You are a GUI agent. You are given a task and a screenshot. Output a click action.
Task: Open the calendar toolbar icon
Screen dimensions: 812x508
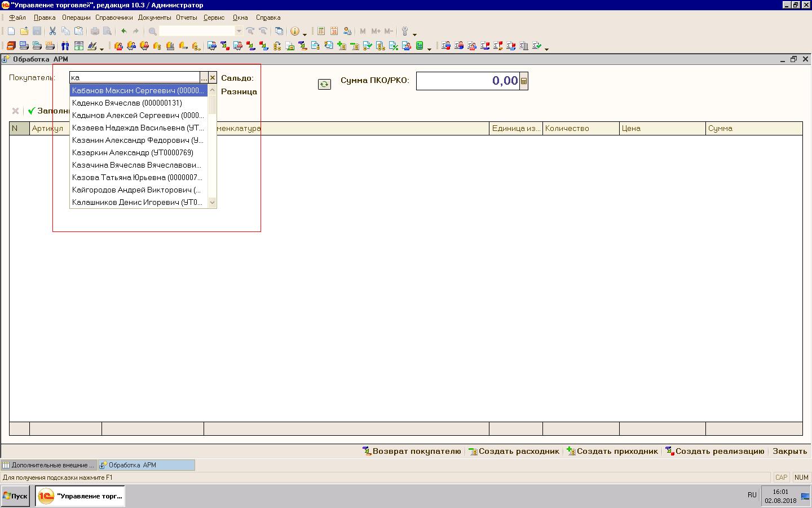(x=334, y=31)
